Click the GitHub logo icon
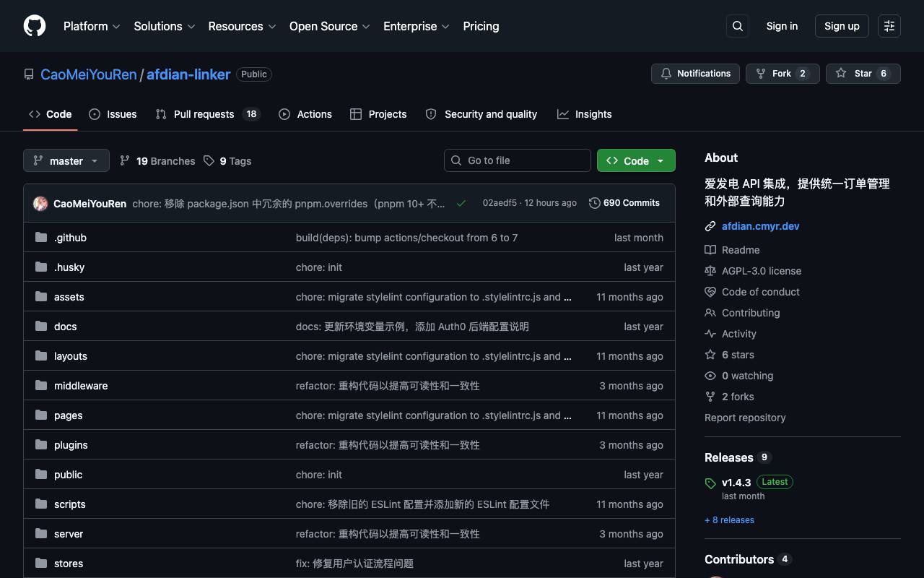Viewport: 924px width, 578px height. (35, 26)
